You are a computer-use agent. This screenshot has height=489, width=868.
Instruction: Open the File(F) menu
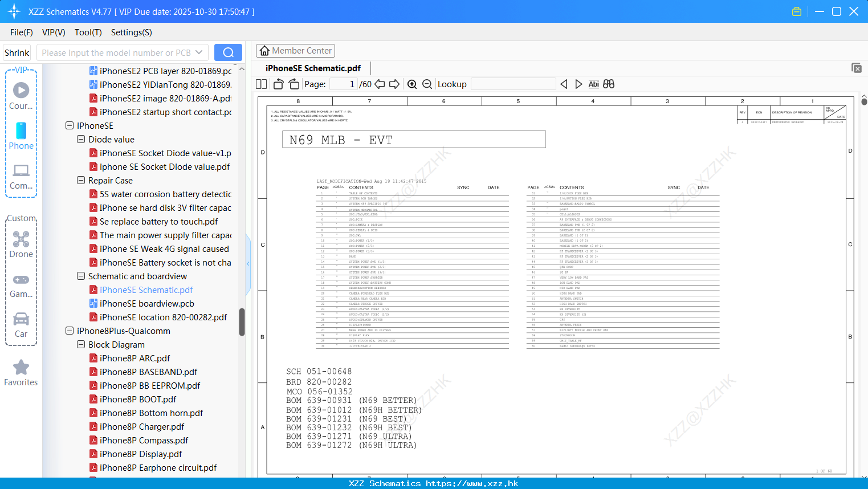click(22, 32)
